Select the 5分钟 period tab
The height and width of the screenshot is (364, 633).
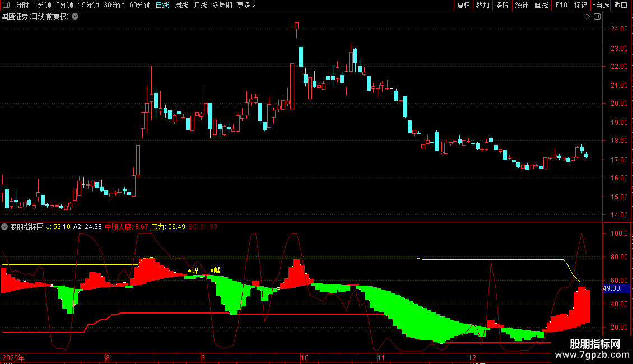(x=64, y=5)
